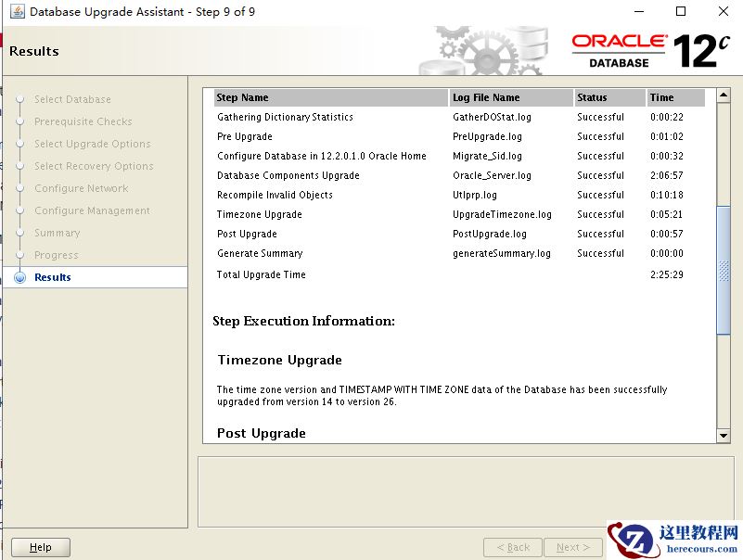Click the Step Execution Information heading
Screen dimensions: 743x560
pyautogui.click(x=303, y=321)
